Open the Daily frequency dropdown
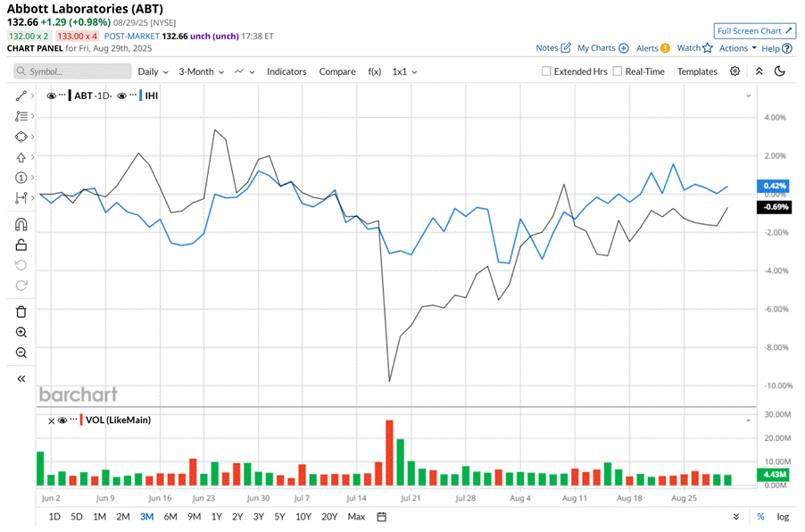The image size is (805, 532). [x=153, y=72]
